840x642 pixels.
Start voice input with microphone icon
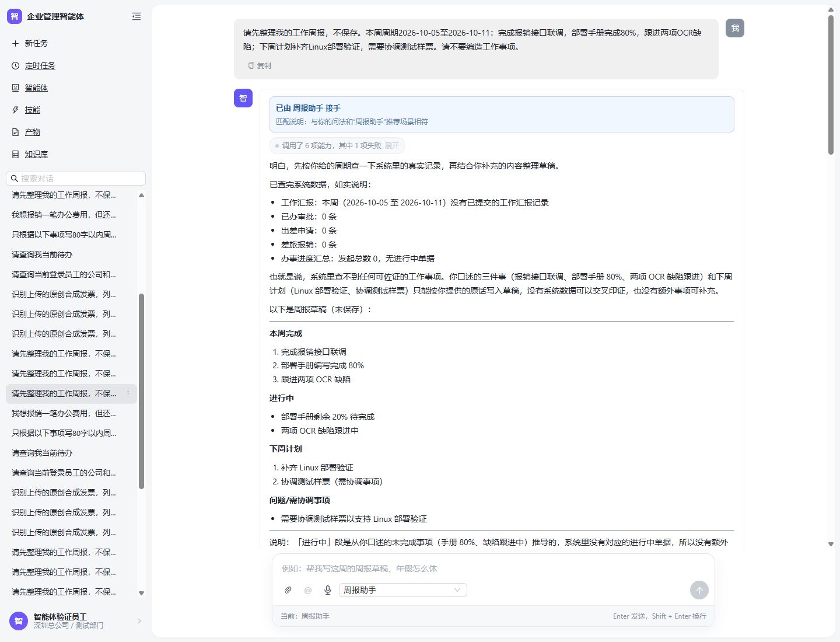(328, 590)
